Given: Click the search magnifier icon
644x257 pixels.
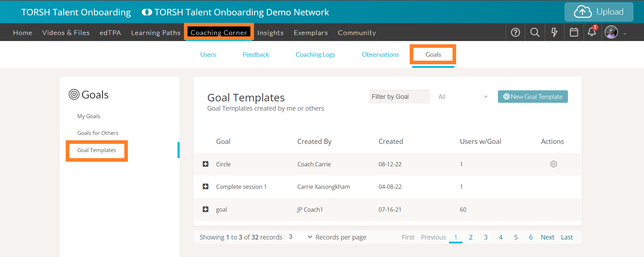Looking at the screenshot, I should coord(535,32).
